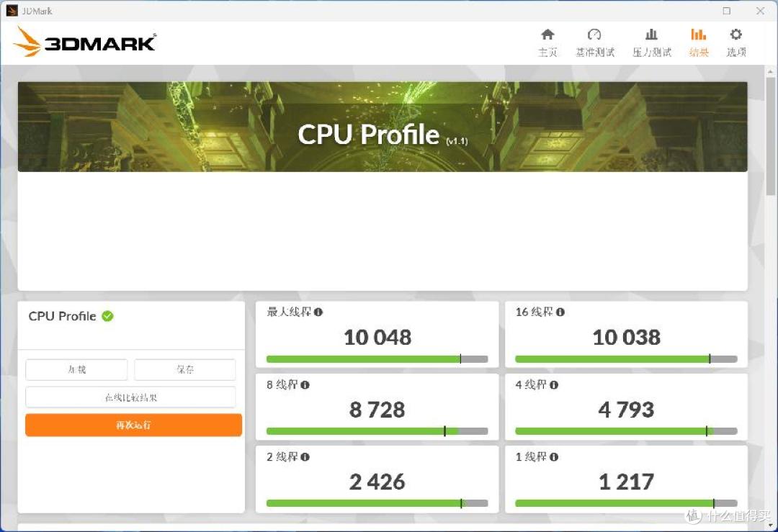Show info icon for 4 threads score
The image size is (778, 532).
[554, 384]
